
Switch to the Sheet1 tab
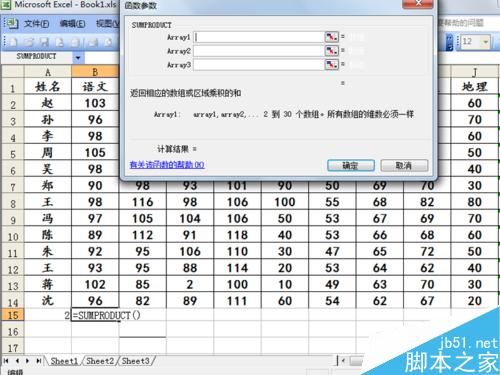point(64,361)
